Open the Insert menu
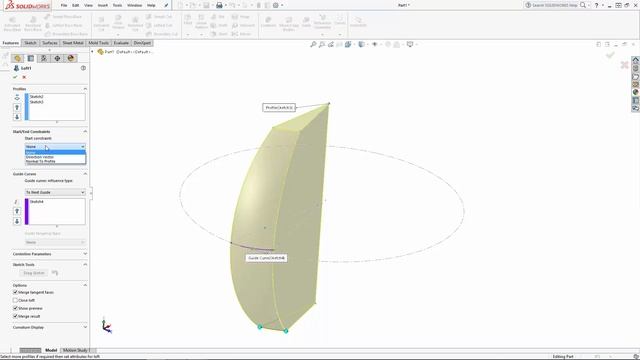The width and height of the screenshot is (640, 360). point(102,5)
